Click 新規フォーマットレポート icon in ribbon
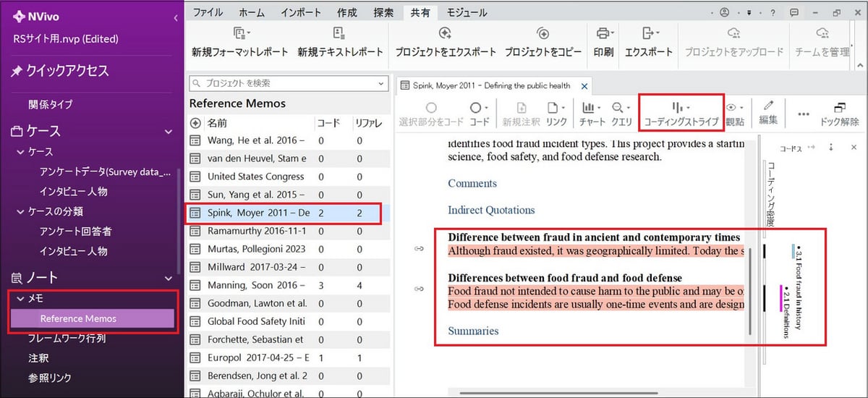The image size is (868, 398). coord(240,34)
